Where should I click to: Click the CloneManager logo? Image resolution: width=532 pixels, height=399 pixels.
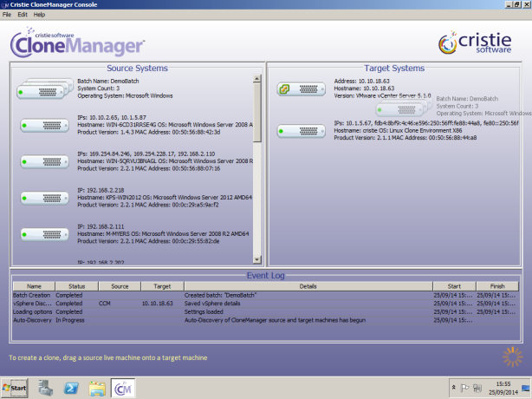coord(77,43)
